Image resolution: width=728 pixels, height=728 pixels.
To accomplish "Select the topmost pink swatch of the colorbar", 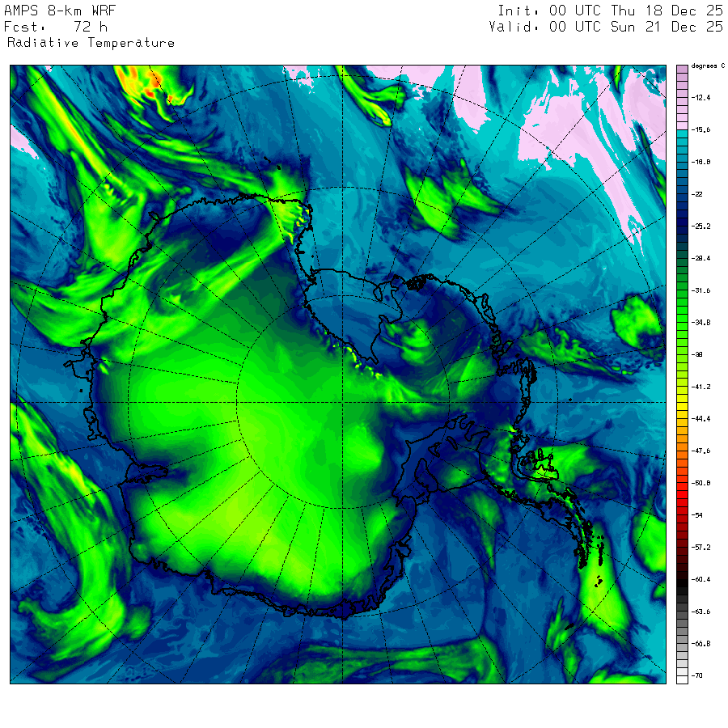I will pos(682,70).
